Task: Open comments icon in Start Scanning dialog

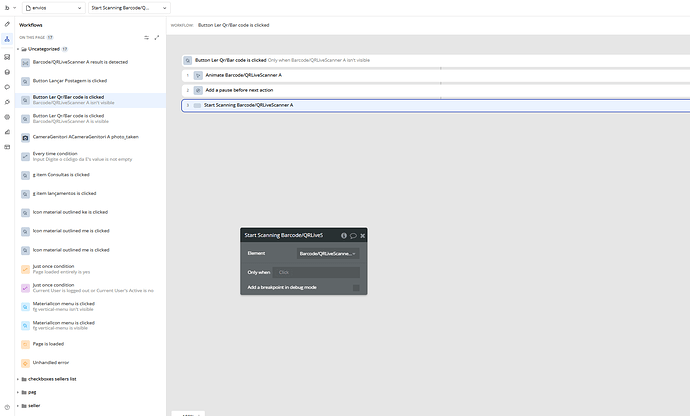Action: tap(353, 236)
